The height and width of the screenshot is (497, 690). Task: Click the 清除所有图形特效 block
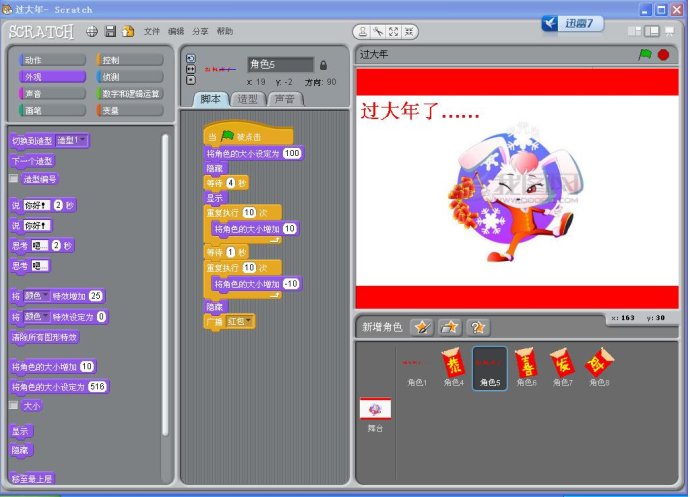[x=44, y=337]
